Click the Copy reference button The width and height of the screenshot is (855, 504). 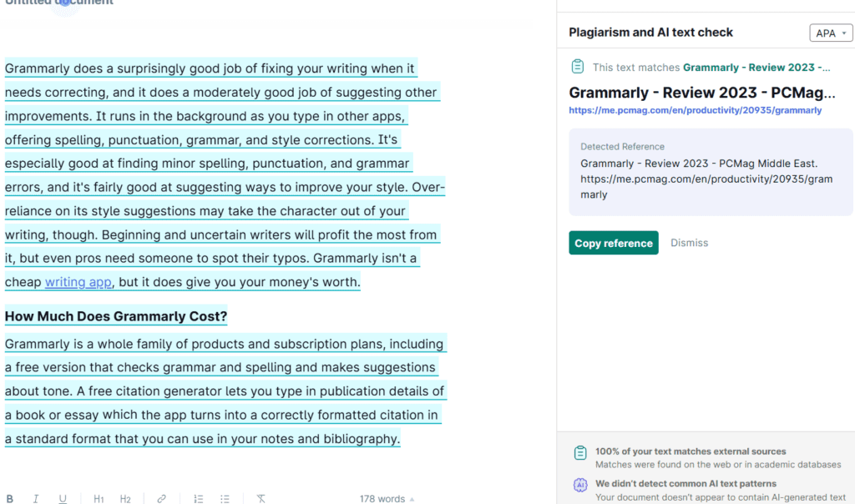614,243
